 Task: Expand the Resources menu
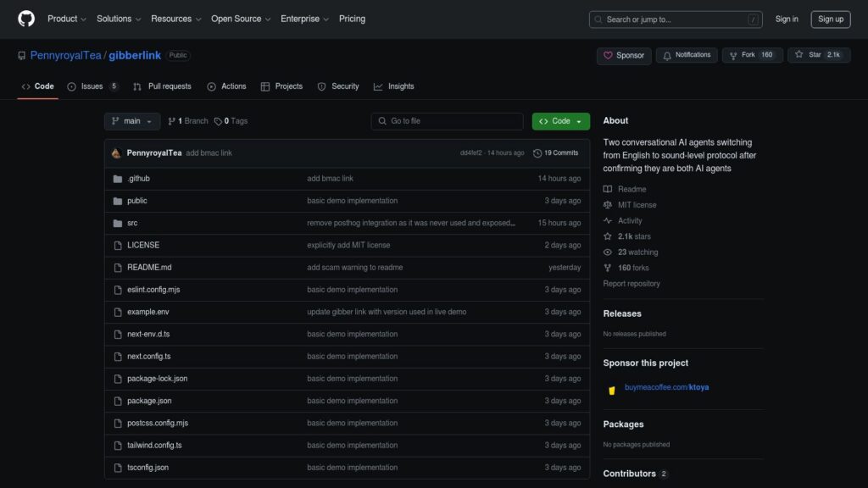(176, 19)
